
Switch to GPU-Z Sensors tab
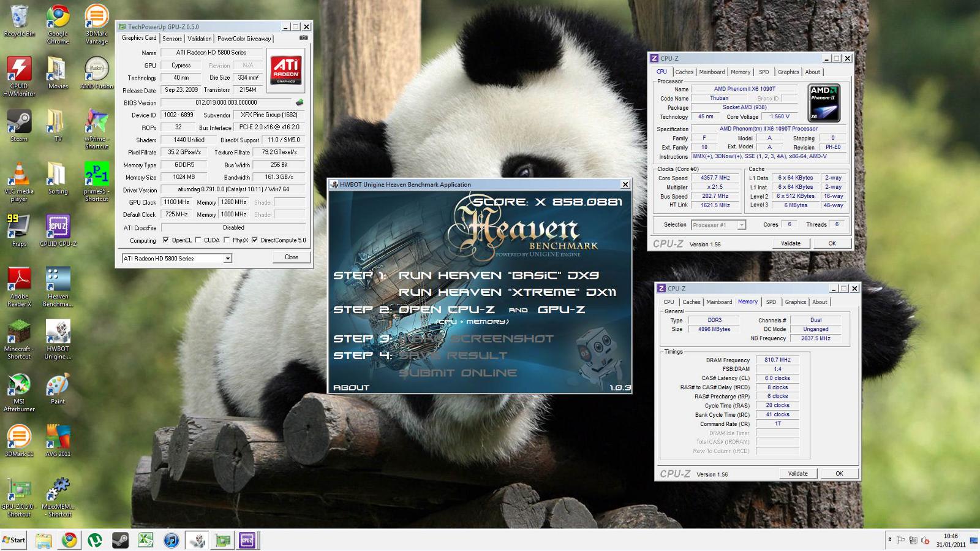[172, 39]
